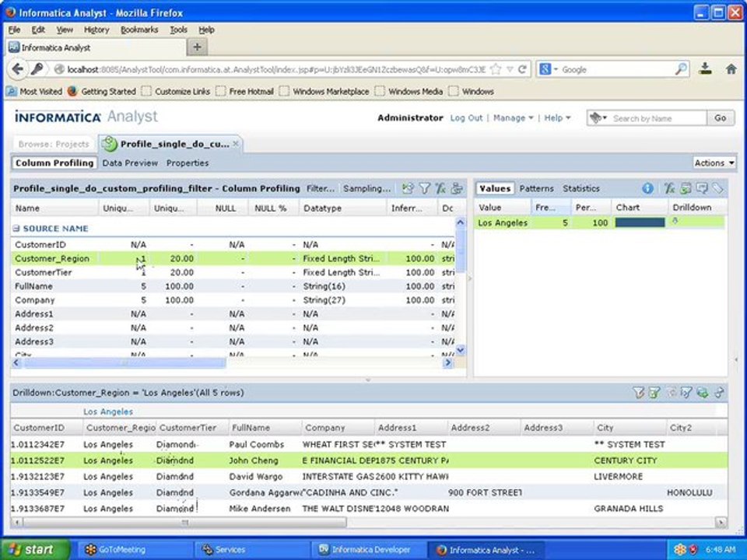Click the down arrow of profiling vertical scrollbar
Viewport: 747px width, 560px height.
(460, 350)
